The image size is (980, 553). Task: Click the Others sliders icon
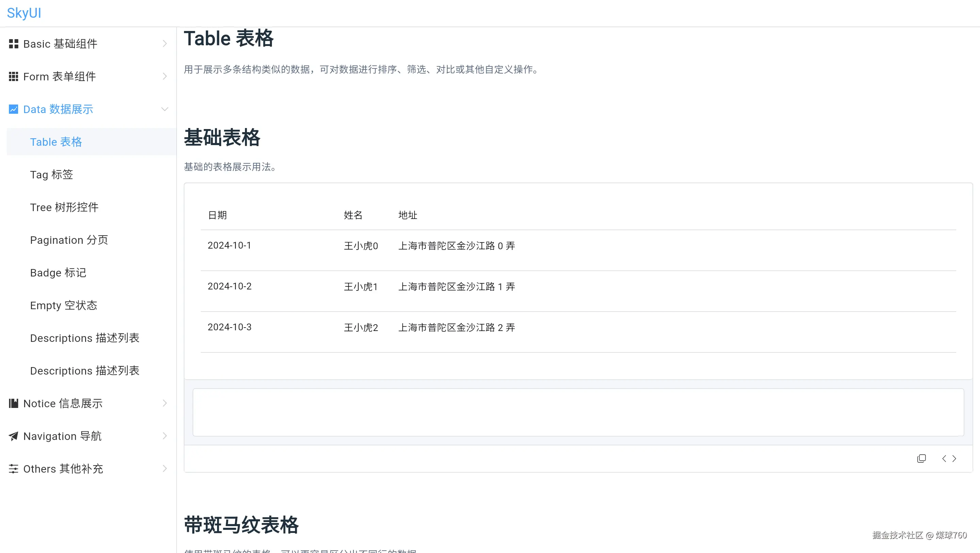13,469
